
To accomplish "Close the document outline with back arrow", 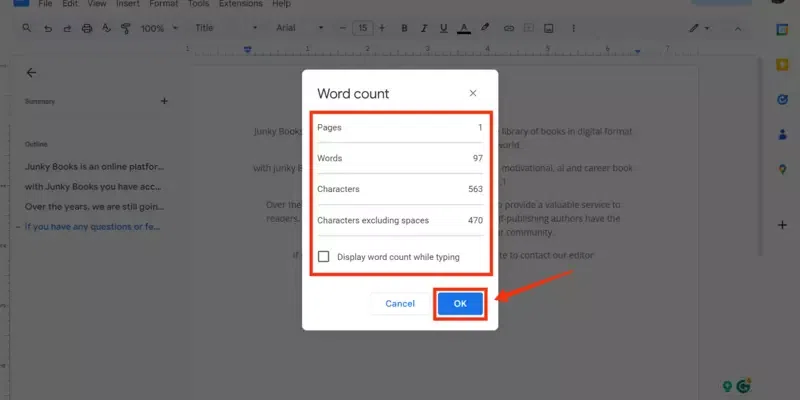I will pos(31,73).
